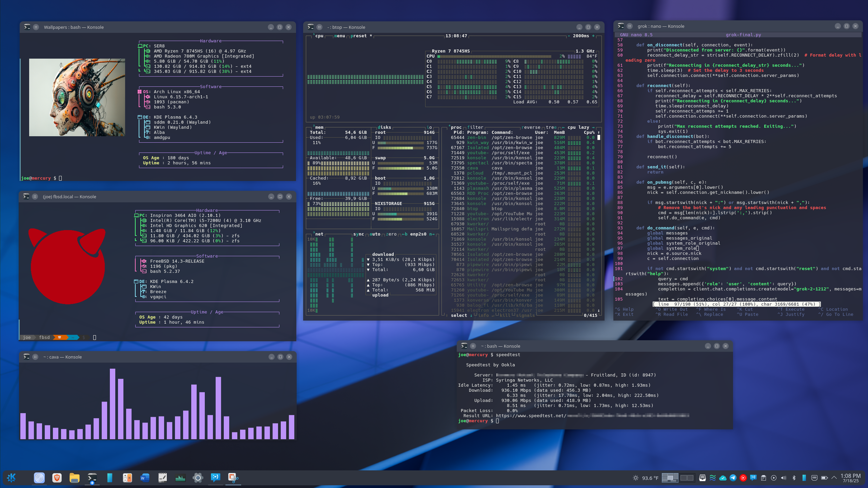Screen dimensions: 868x488
Task: Click the Telegram tray icon
Action: point(733,478)
